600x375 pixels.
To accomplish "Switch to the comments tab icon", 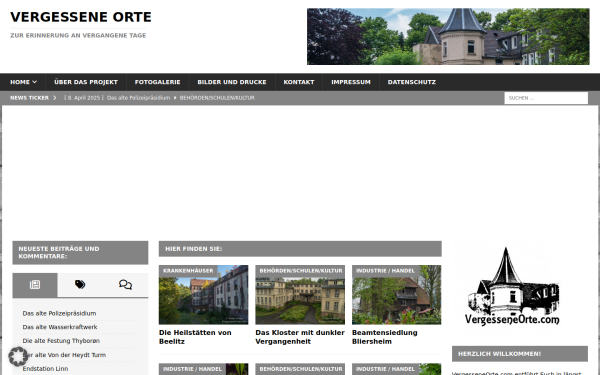I will (x=125, y=284).
